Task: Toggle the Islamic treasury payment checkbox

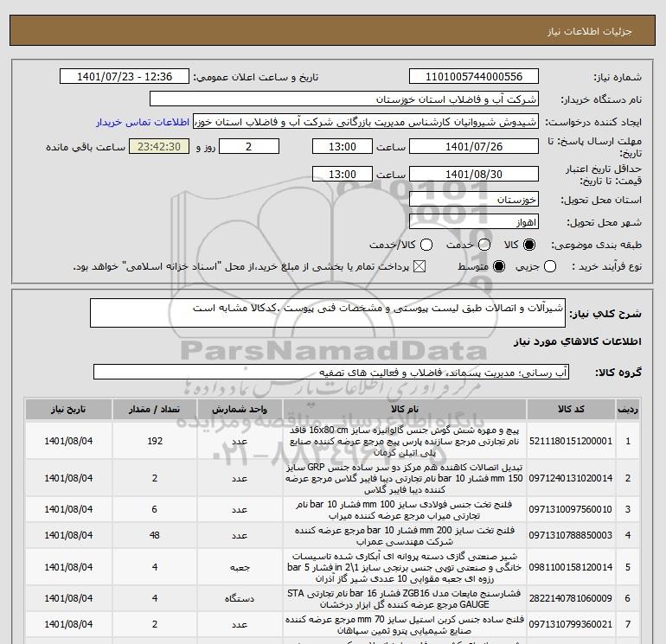Action: pyautogui.click(x=419, y=266)
